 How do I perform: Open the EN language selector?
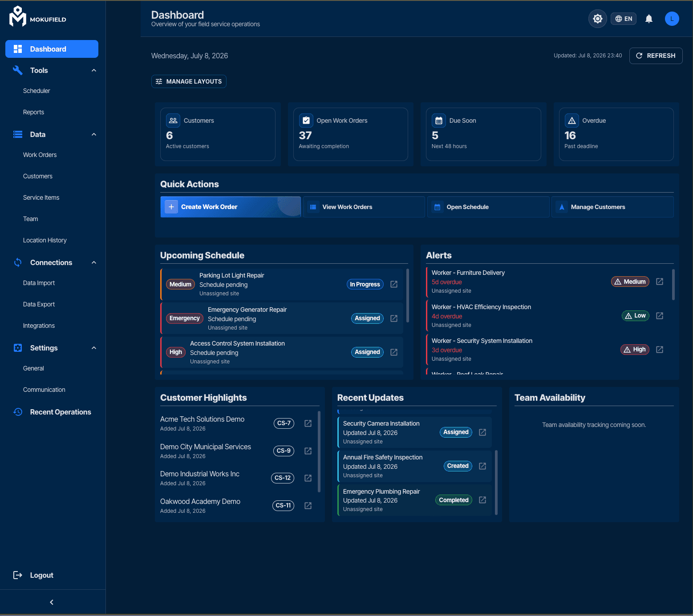[624, 19]
